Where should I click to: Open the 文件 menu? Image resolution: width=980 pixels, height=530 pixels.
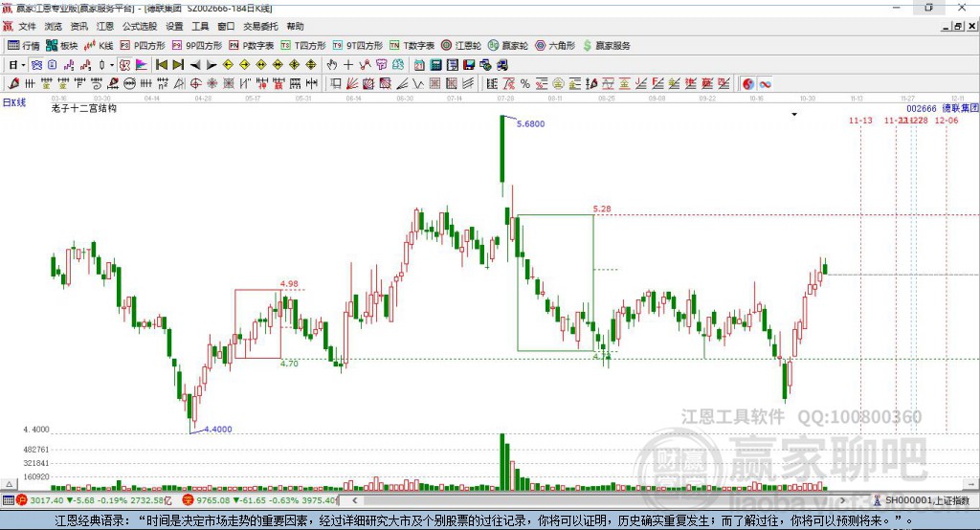coord(27,26)
